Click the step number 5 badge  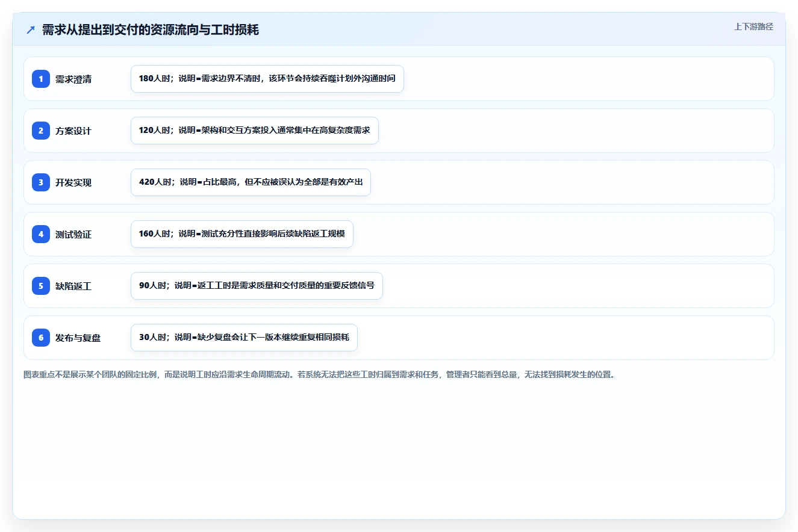pyautogui.click(x=41, y=286)
